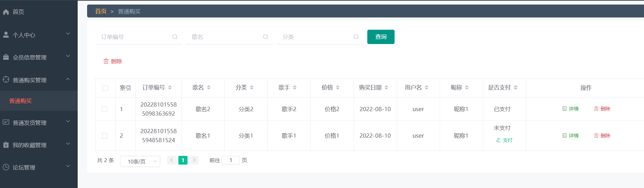
Task: Sort by 购买日期 column arrows
Action: point(386,87)
